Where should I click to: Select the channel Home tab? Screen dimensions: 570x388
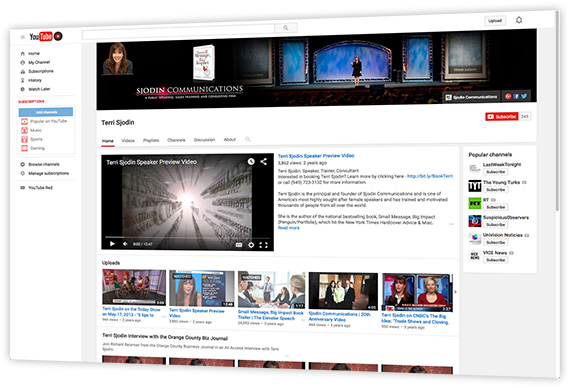pyautogui.click(x=108, y=141)
